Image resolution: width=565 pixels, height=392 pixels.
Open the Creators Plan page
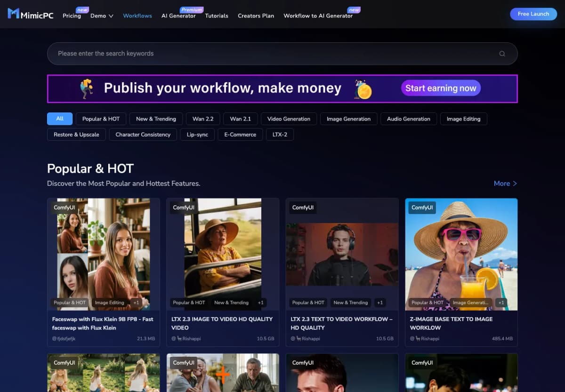point(256,16)
